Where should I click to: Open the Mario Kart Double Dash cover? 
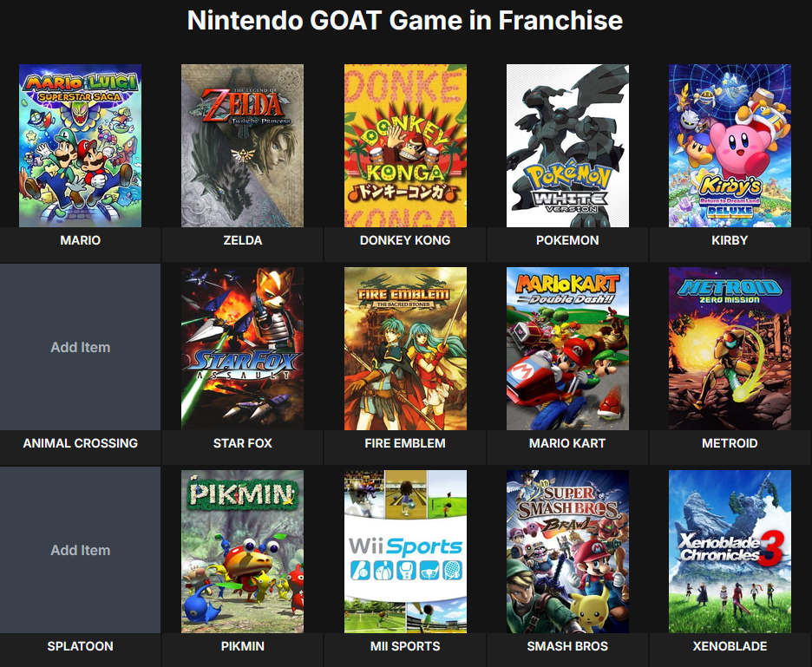click(567, 349)
